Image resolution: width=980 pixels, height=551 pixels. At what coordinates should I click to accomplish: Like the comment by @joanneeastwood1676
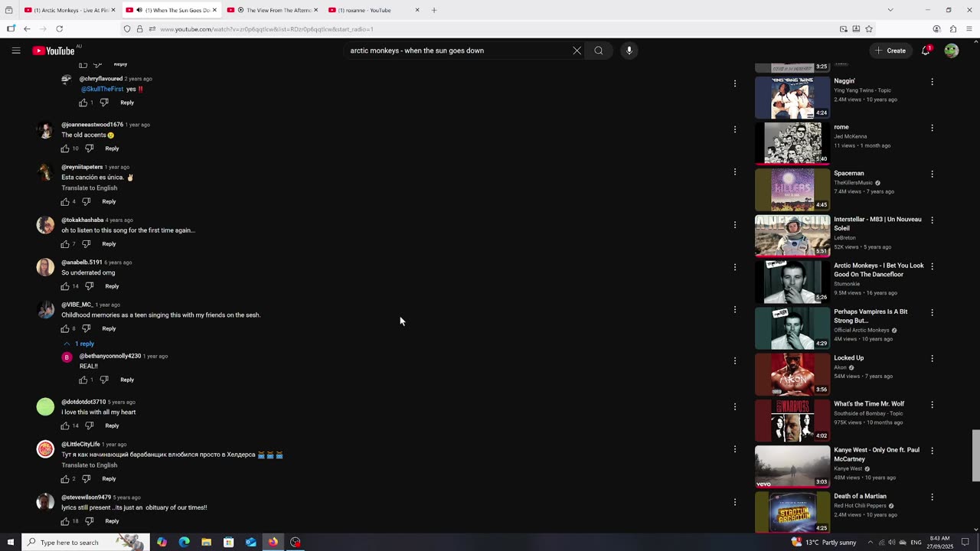click(x=65, y=148)
